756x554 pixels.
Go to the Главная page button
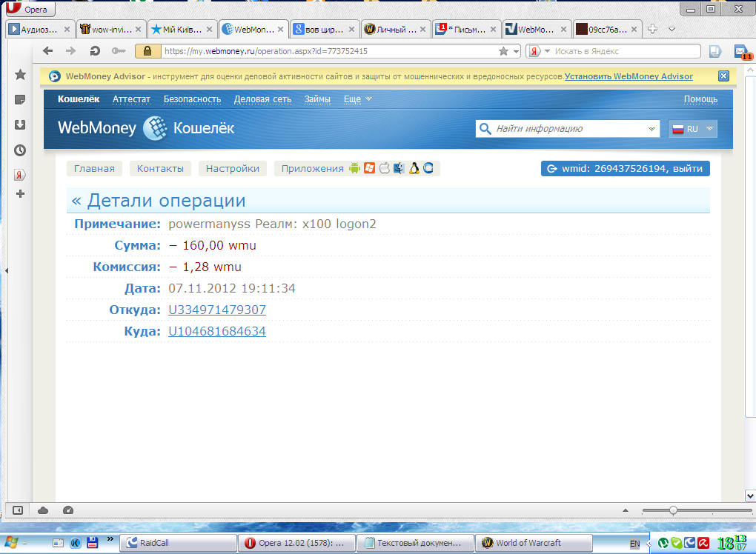(x=95, y=169)
